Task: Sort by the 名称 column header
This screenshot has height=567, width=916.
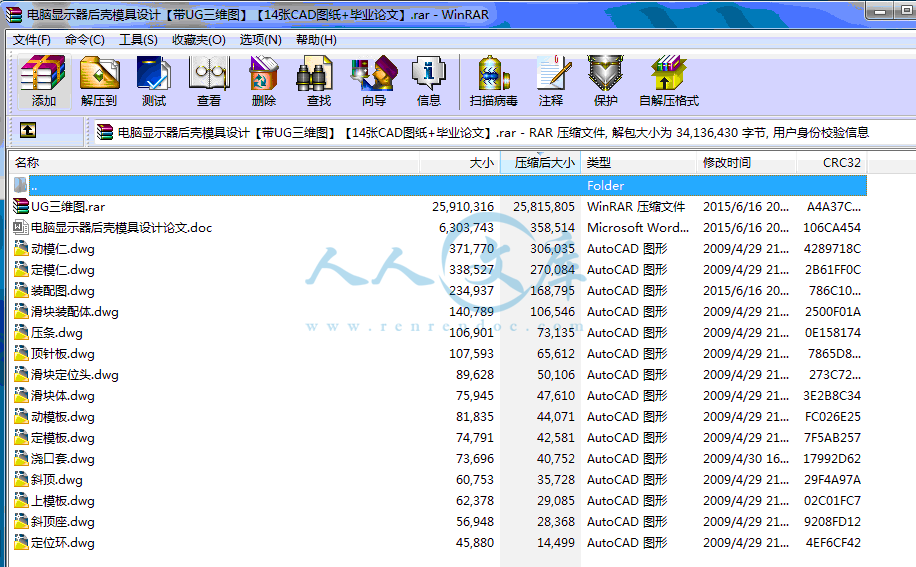Action: tap(214, 162)
